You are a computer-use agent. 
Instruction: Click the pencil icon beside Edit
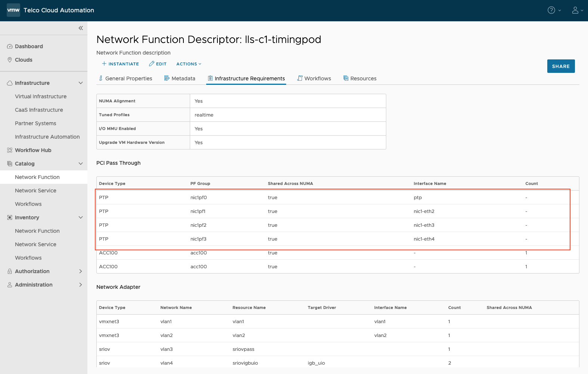(152, 64)
